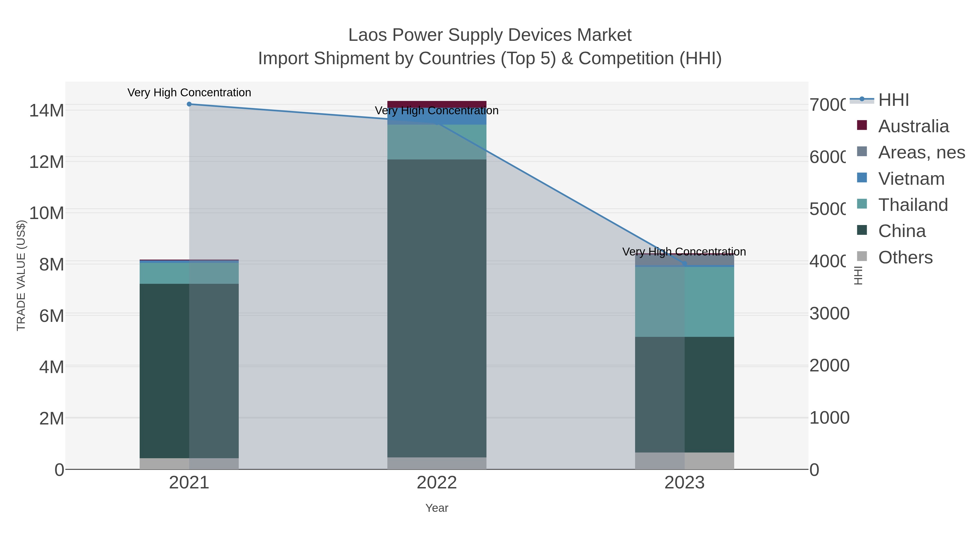Toggle the Thailand legend label
Screen dimensions: 980x551
pyautogui.click(x=913, y=205)
